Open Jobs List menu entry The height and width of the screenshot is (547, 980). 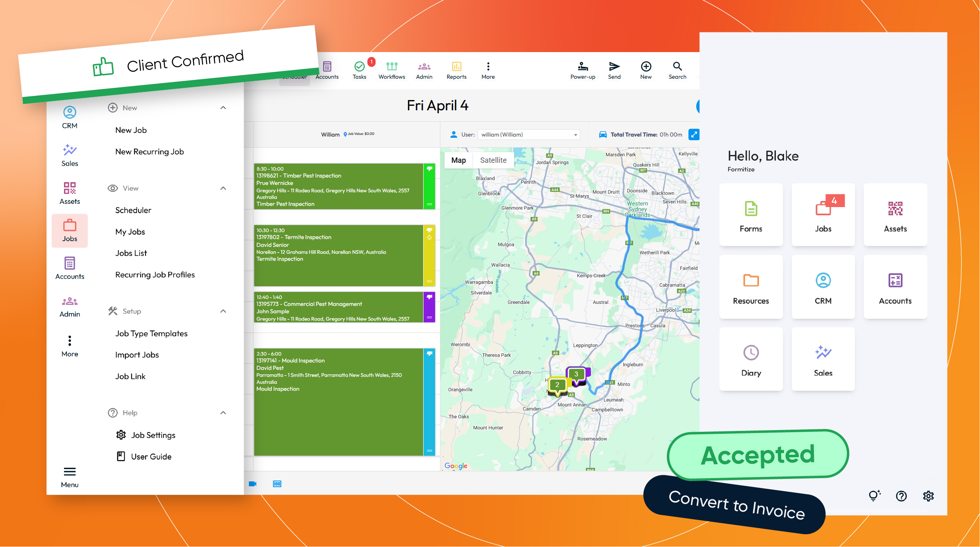click(131, 253)
